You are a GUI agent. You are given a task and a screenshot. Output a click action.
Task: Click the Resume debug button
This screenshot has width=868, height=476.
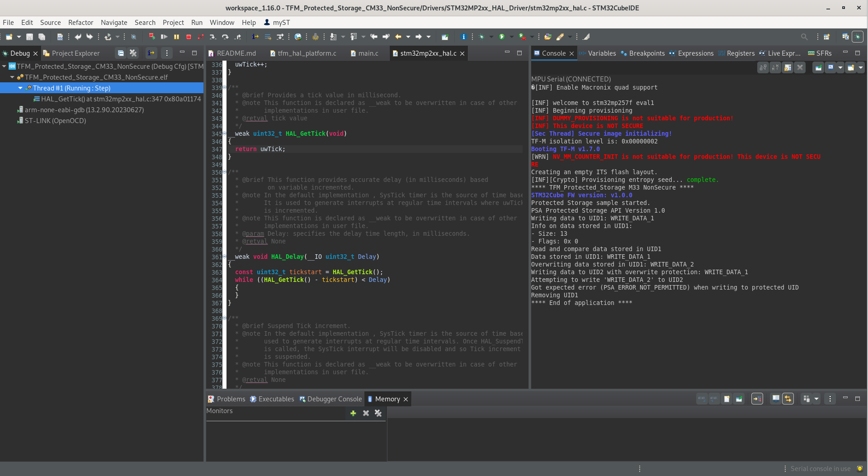click(164, 37)
